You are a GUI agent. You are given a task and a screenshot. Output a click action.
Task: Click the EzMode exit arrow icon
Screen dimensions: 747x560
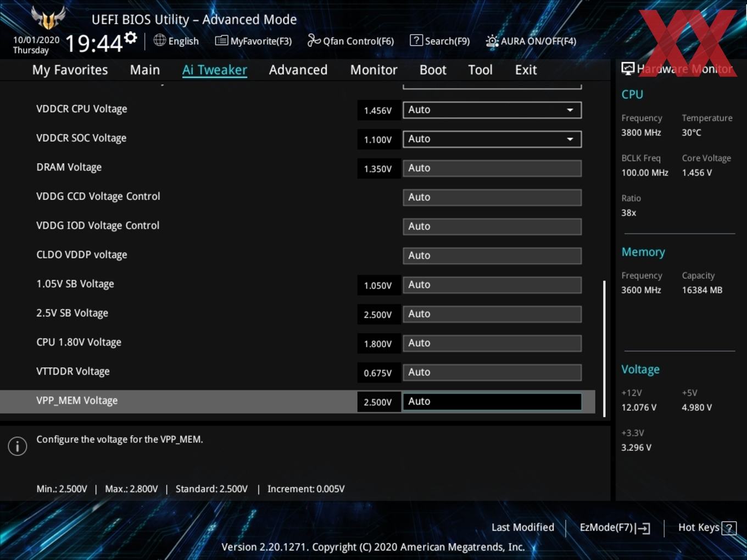pyautogui.click(x=643, y=528)
